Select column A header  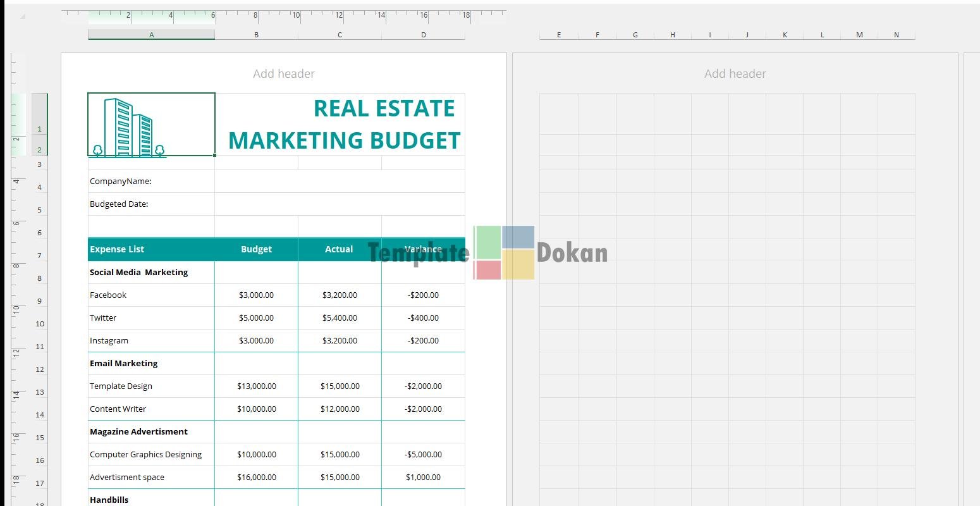tap(151, 35)
